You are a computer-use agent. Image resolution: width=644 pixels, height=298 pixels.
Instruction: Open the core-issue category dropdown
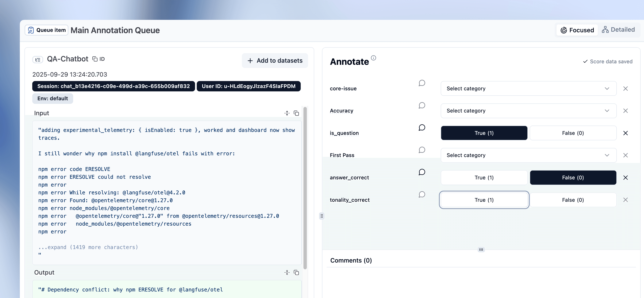[x=528, y=89]
